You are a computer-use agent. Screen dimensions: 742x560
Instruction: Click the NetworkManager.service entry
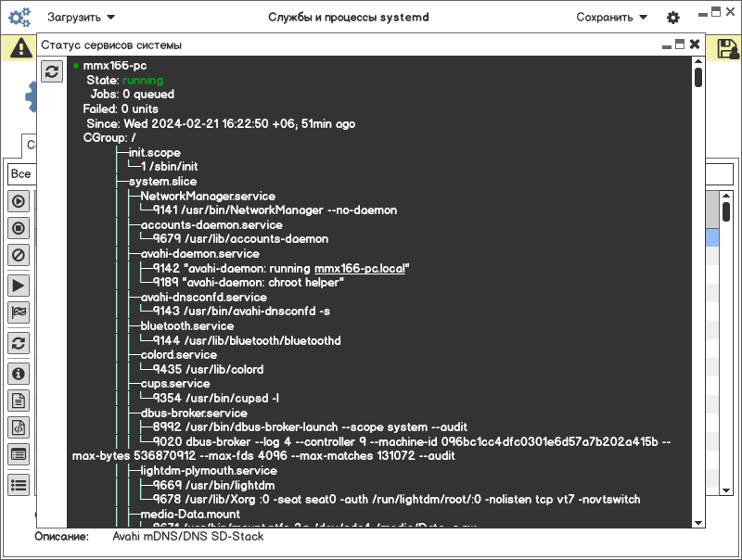(208, 197)
